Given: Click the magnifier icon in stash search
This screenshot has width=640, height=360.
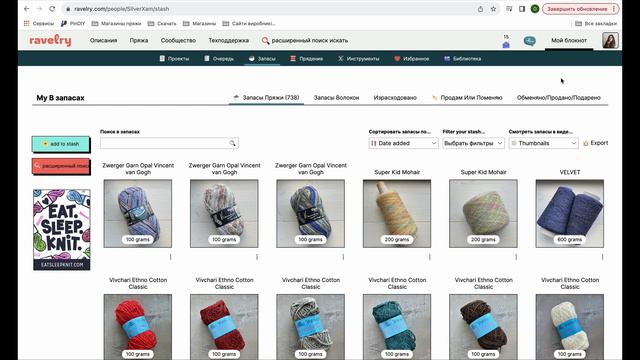Looking at the screenshot, I should coord(232,143).
